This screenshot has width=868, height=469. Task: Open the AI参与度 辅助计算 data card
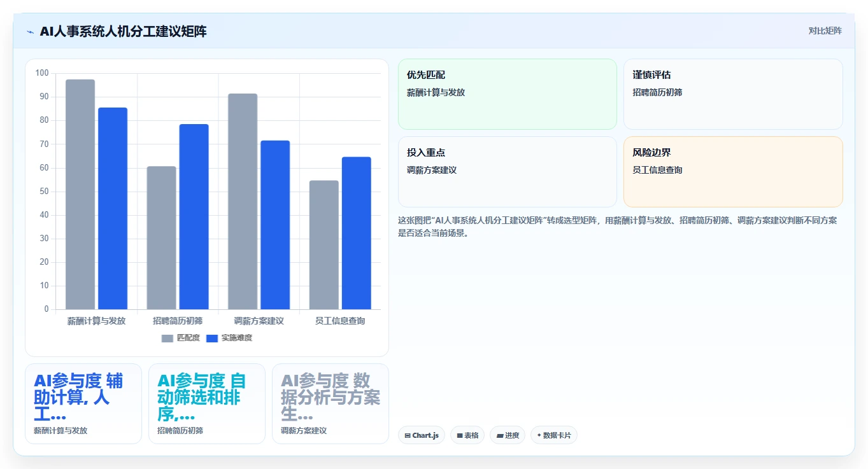click(x=83, y=403)
